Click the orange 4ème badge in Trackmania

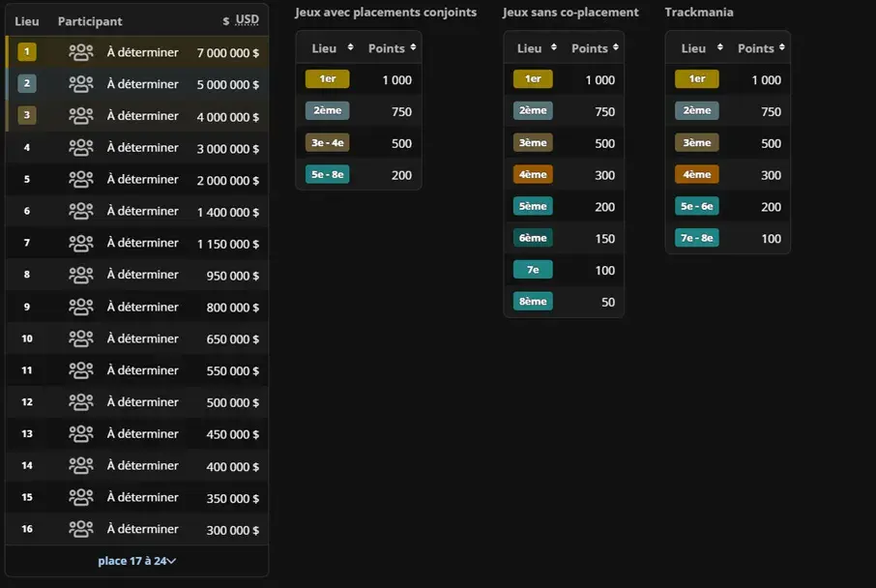tap(697, 174)
